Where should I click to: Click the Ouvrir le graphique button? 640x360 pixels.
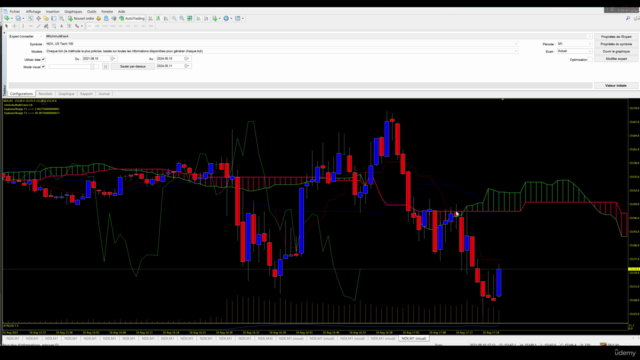616,51
